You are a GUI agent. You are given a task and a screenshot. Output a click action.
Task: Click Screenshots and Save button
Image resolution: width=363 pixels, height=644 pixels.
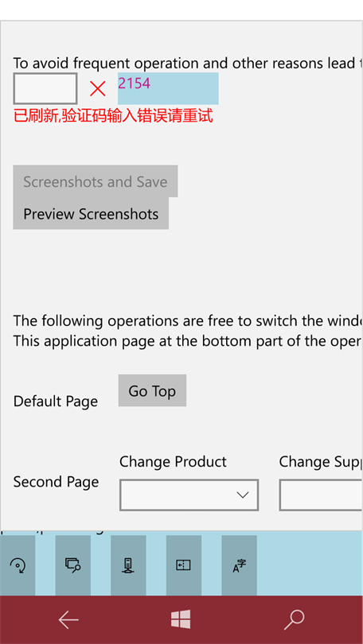click(x=96, y=181)
